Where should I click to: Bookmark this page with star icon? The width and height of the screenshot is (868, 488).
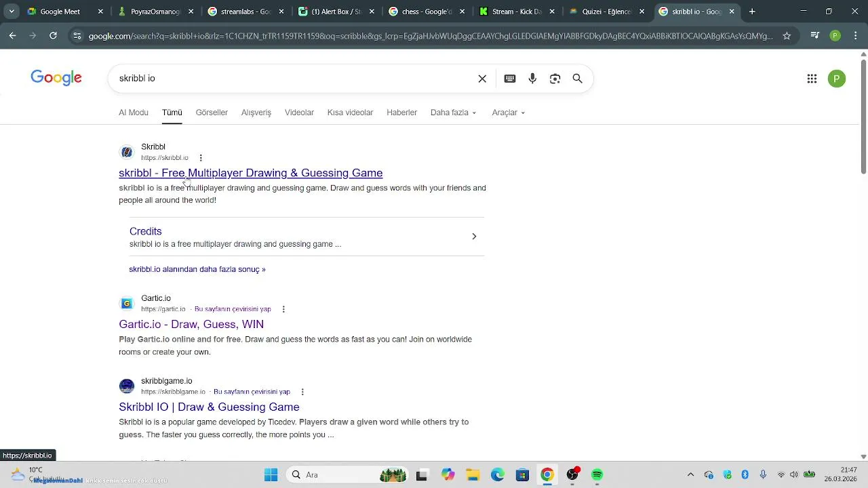pos(787,36)
